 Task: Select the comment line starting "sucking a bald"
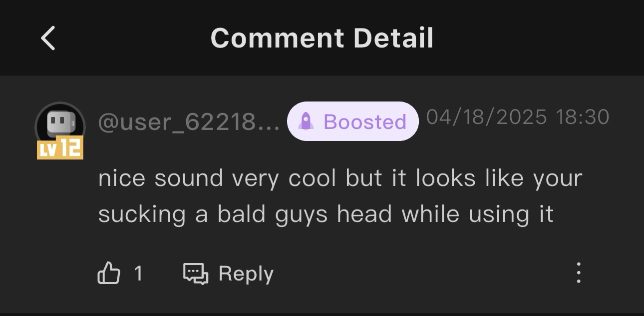325,214
